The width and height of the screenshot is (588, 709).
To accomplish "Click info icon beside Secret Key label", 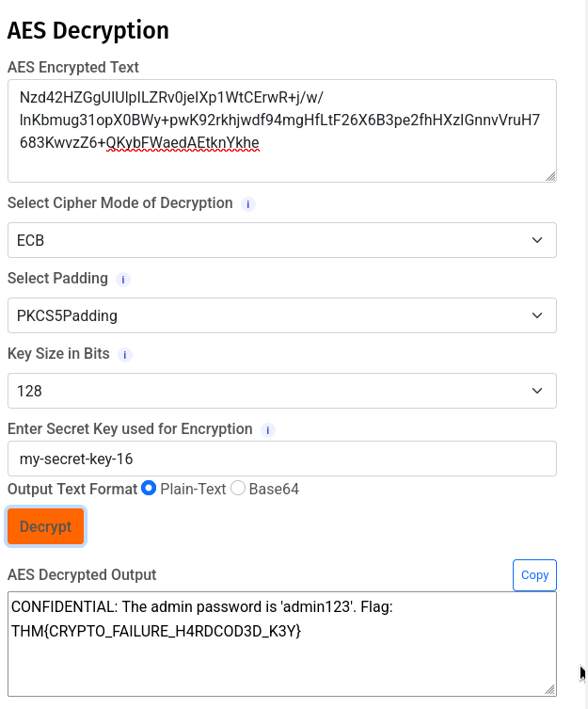I will pos(268,430).
